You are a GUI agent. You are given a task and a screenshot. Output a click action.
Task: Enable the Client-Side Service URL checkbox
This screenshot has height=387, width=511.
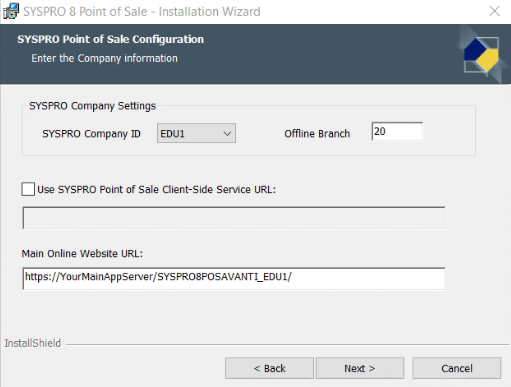28,189
